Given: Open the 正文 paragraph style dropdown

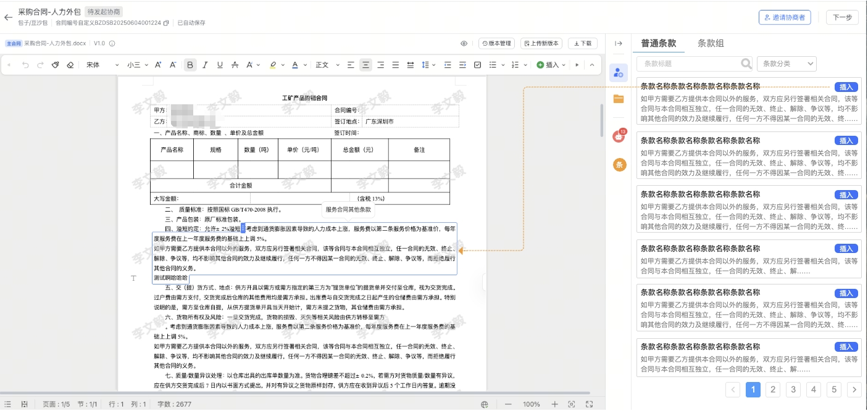Looking at the screenshot, I should 326,65.
